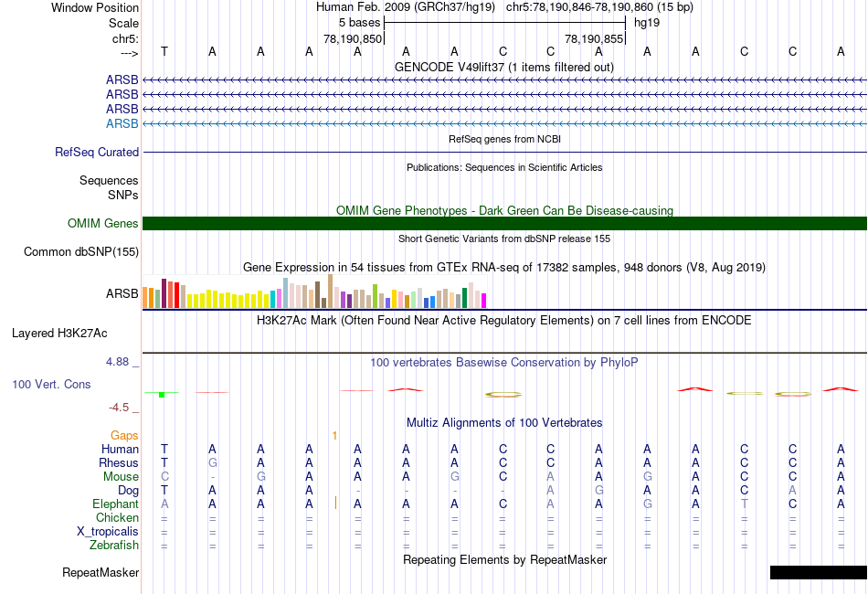Select the X_tropicalis alignment row label
Viewport: 868px width, 594px height.
pyautogui.click(x=108, y=532)
